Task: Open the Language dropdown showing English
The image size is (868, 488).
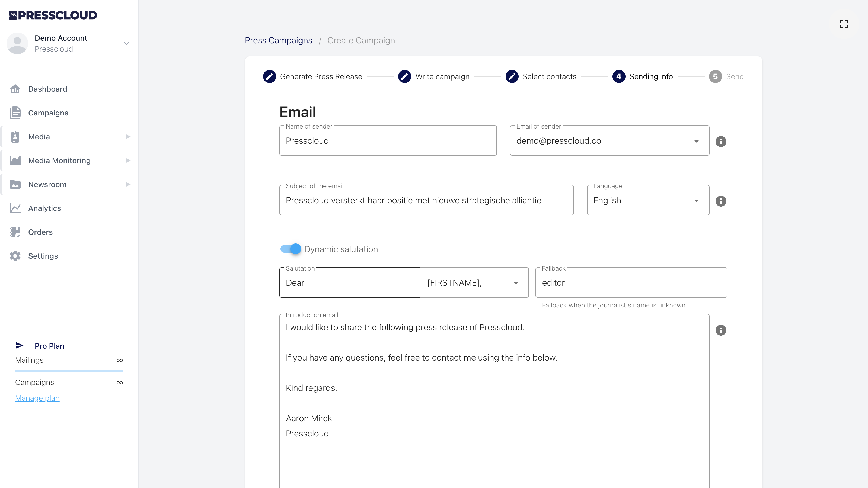Action: pos(697,200)
